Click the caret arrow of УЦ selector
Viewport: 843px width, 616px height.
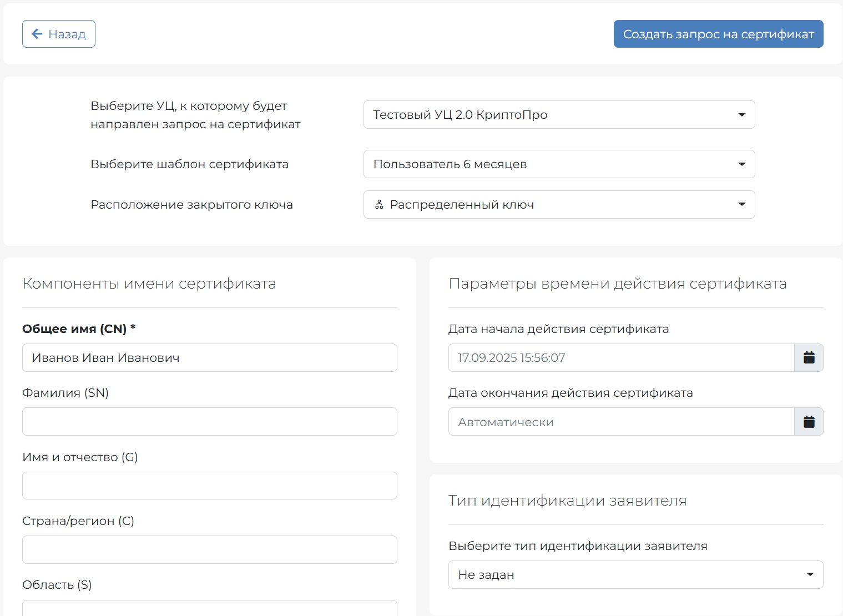coord(741,115)
